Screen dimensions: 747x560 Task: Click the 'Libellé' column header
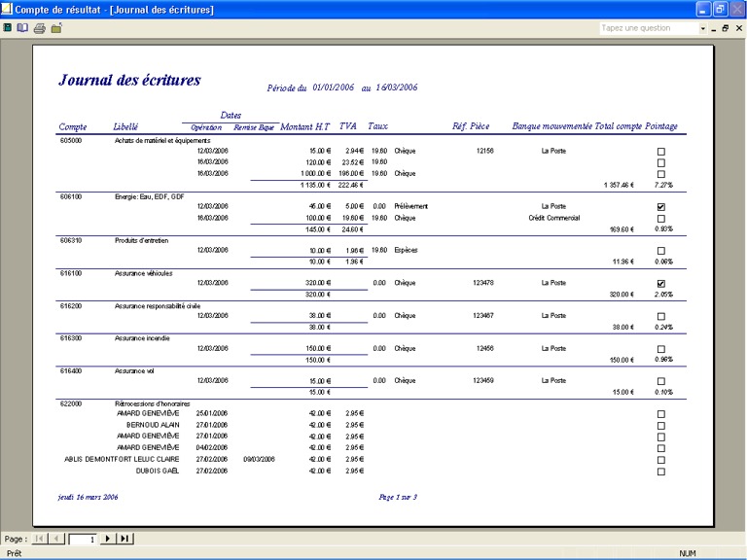click(x=125, y=126)
